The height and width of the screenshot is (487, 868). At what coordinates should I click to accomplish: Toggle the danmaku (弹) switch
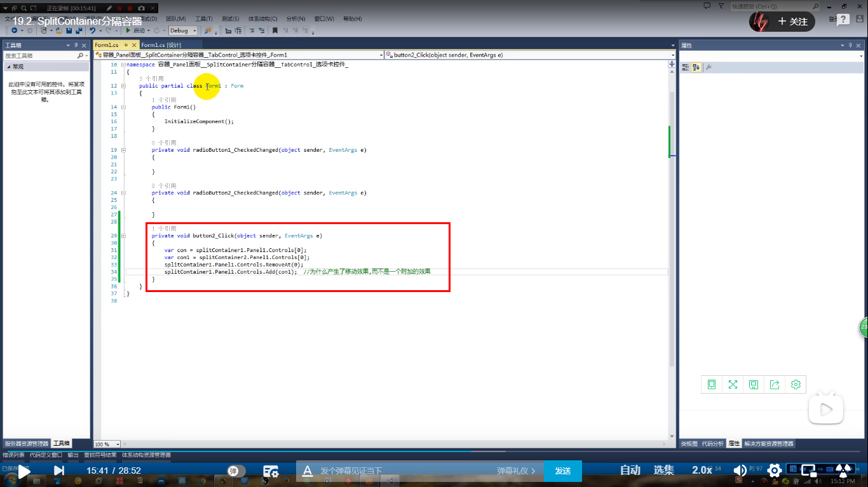pos(236,470)
